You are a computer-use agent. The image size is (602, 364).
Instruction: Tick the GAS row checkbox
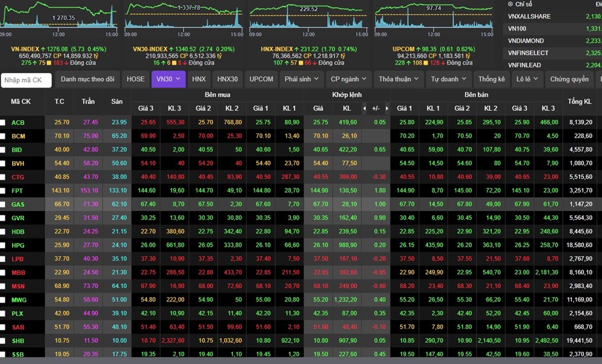2,205
